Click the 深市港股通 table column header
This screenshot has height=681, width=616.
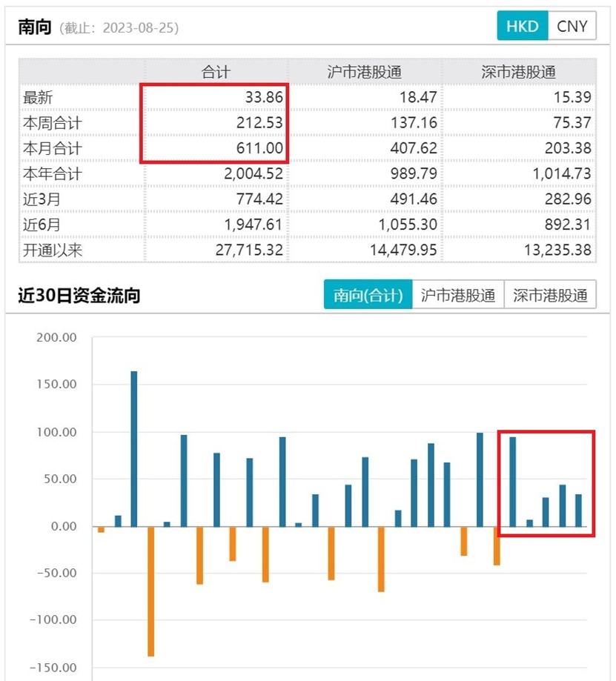click(x=518, y=72)
